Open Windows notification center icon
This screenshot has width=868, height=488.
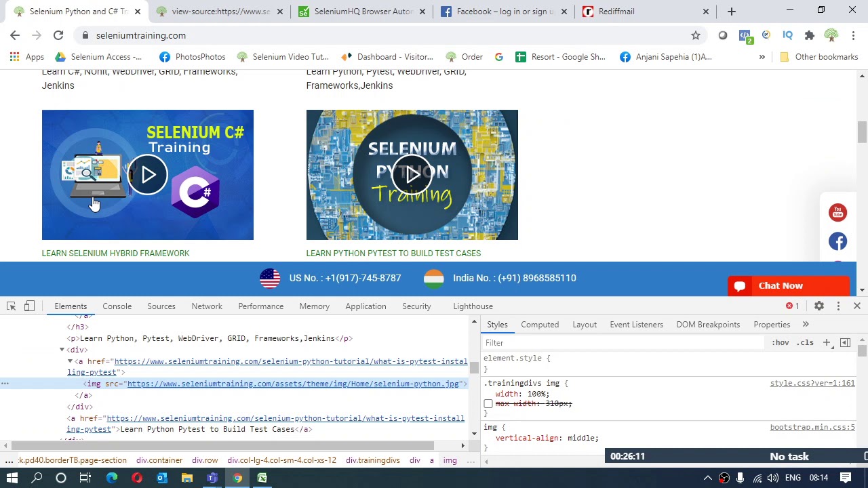click(x=846, y=479)
